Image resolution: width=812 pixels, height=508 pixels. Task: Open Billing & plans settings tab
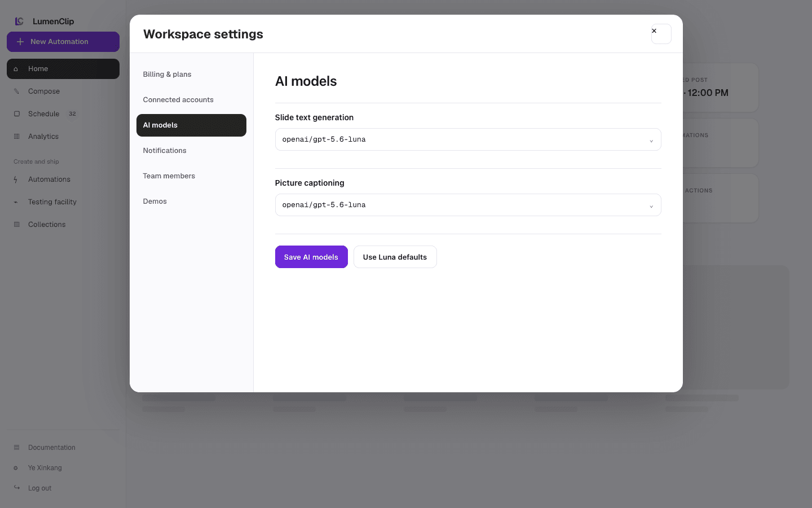pyautogui.click(x=191, y=75)
